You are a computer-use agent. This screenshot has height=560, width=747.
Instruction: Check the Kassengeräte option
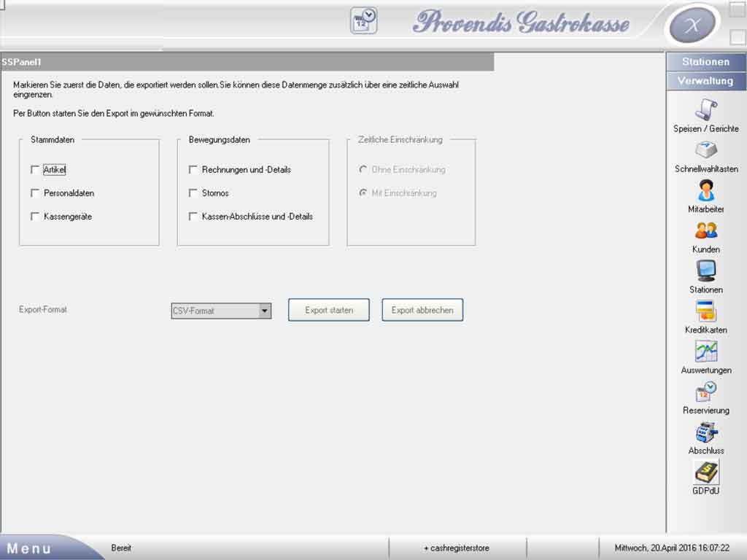pyautogui.click(x=35, y=216)
